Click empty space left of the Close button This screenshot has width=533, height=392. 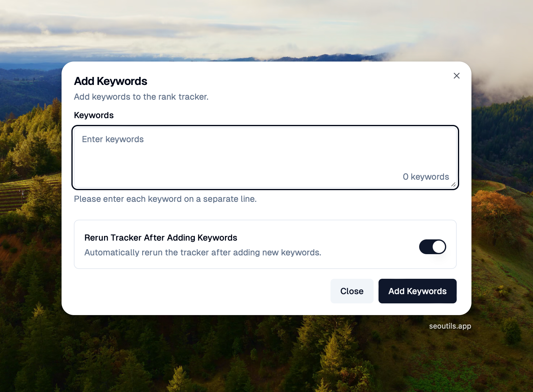215,291
